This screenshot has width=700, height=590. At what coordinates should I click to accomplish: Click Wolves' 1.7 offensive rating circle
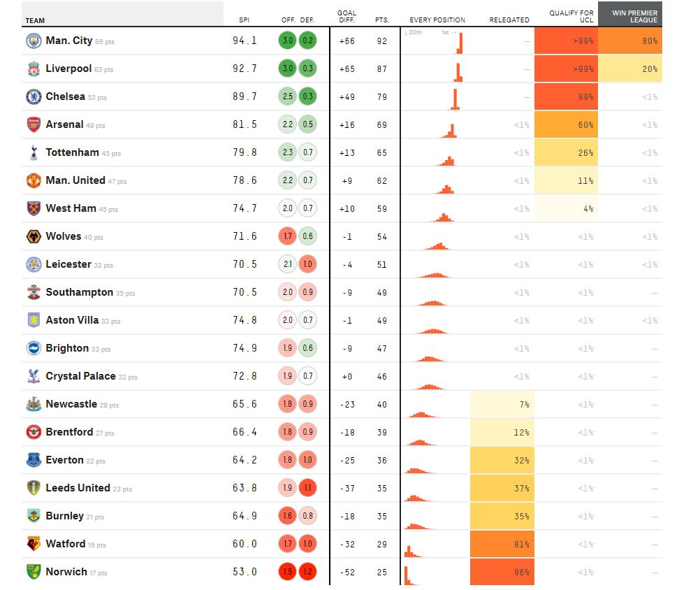pyautogui.click(x=288, y=236)
